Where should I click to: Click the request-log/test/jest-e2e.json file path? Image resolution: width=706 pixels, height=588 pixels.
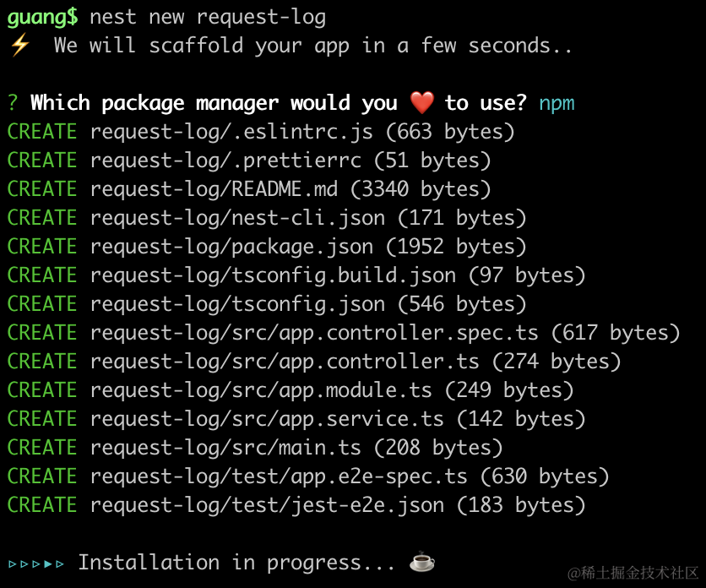click(x=267, y=505)
